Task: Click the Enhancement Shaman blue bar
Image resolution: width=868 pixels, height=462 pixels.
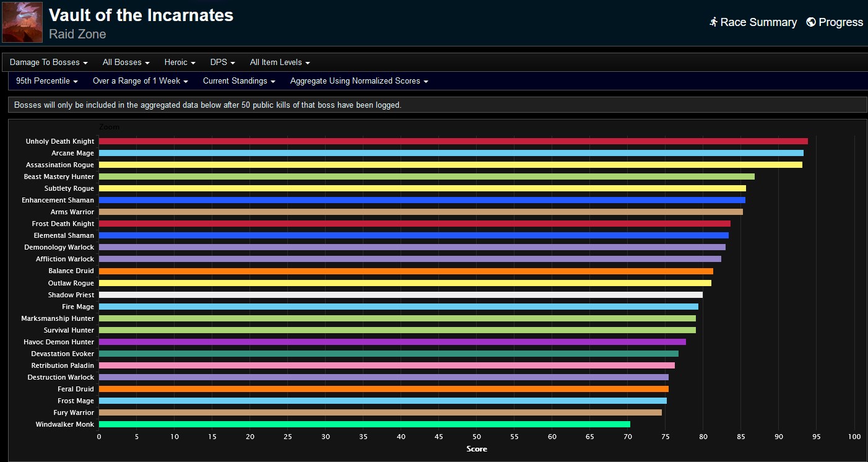Action: (x=421, y=200)
